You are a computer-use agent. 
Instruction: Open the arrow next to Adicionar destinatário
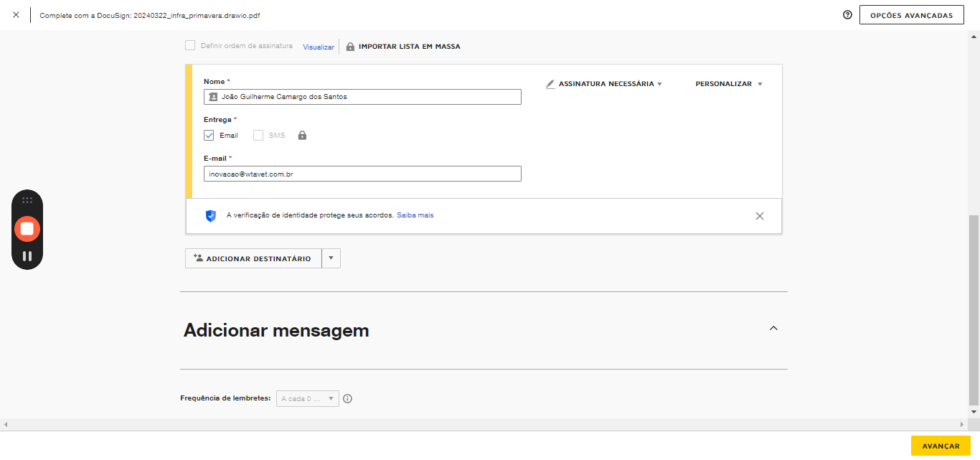click(x=331, y=258)
